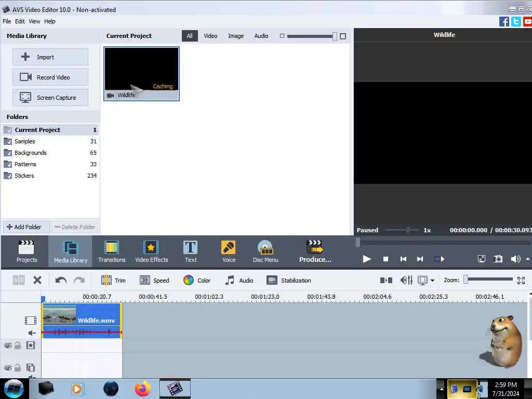Select the Wildlife thumbnail in library
The height and width of the screenshot is (399, 532).
pos(141,74)
